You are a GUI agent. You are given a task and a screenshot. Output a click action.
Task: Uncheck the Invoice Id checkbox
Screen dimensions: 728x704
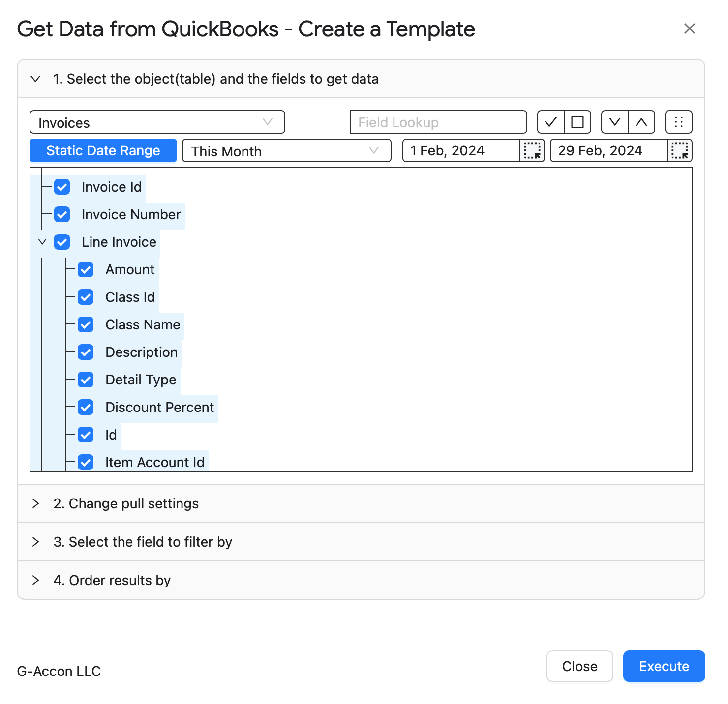[62, 187]
